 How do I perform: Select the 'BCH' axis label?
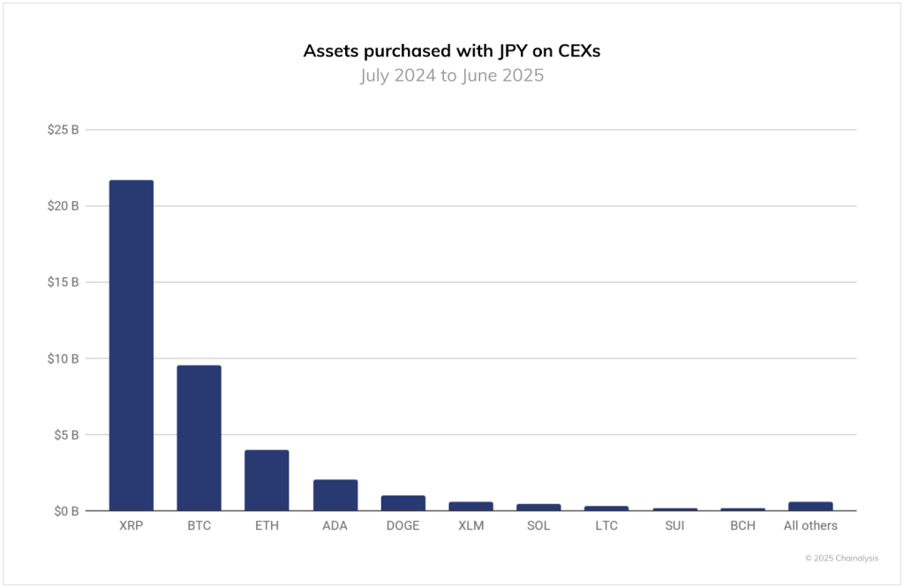click(x=742, y=525)
